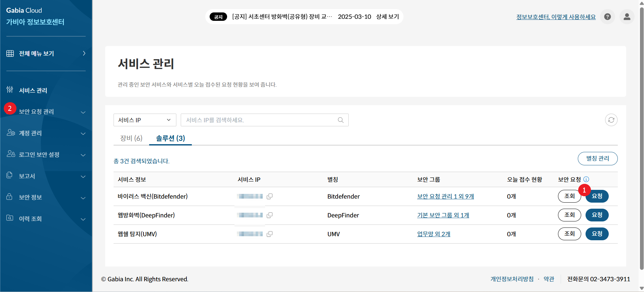Click the notice title text in banner
Image resolution: width=644 pixels, height=292 pixels.
[x=282, y=17]
